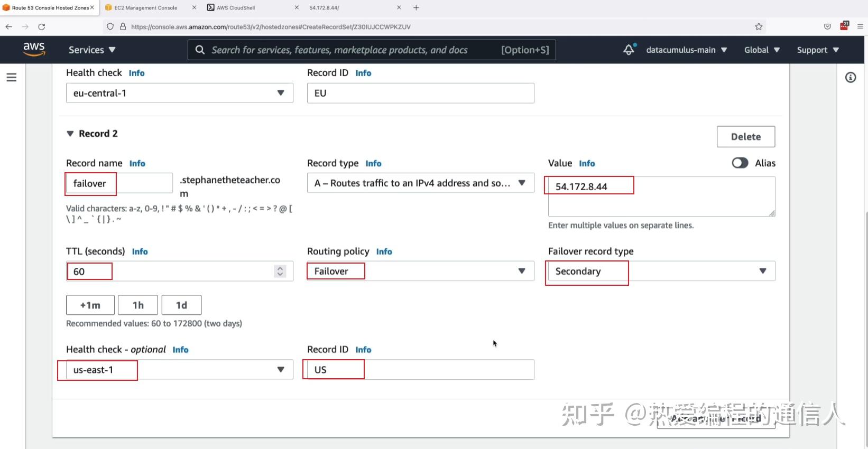
Task: Select the Route 53 Console Hosted Zones tab
Action: [x=50, y=7]
